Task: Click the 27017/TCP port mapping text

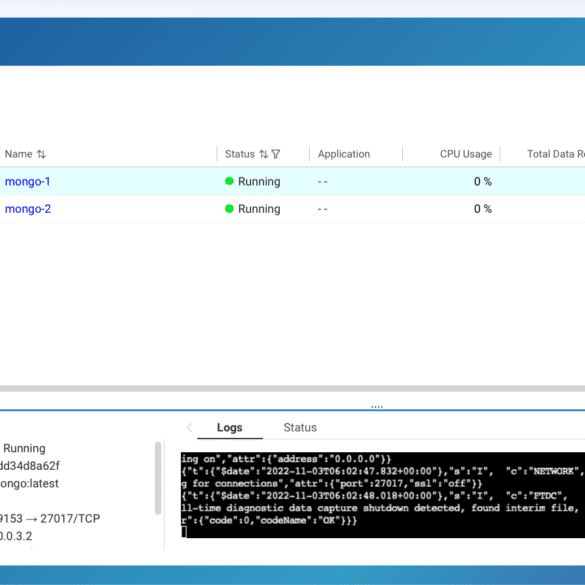Action: [70, 519]
